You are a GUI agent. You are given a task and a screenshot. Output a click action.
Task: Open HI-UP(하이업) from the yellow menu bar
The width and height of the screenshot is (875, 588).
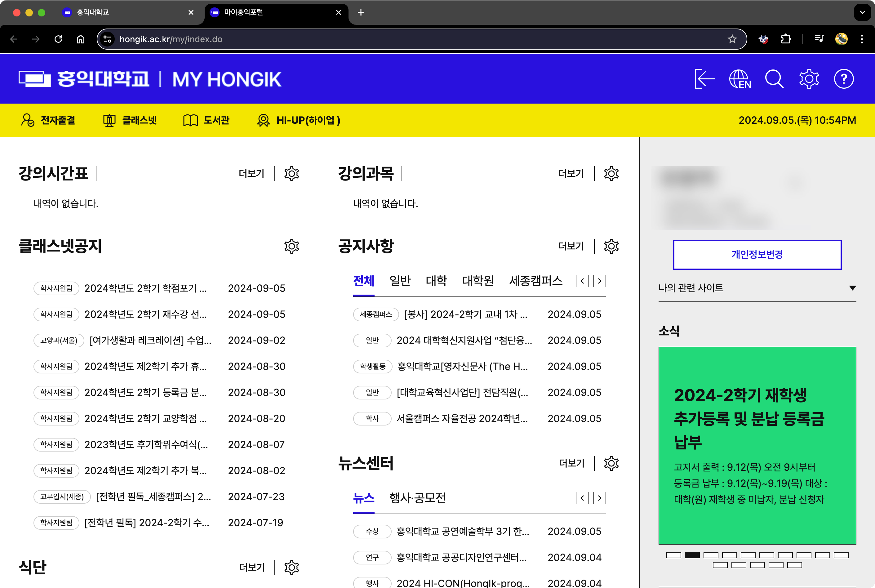point(298,120)
